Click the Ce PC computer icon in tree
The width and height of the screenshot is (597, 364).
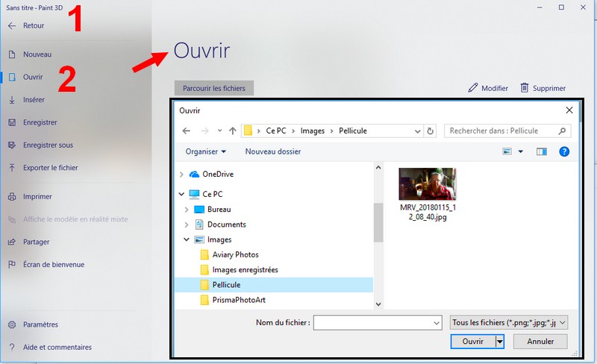click(194, 194)
